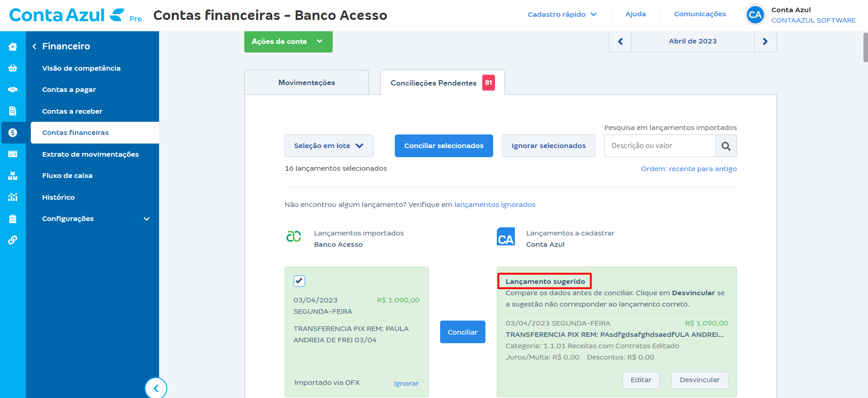Open the chart reports sidebar icon
Viewport: 868px width, 398px height.
point(13,197)
